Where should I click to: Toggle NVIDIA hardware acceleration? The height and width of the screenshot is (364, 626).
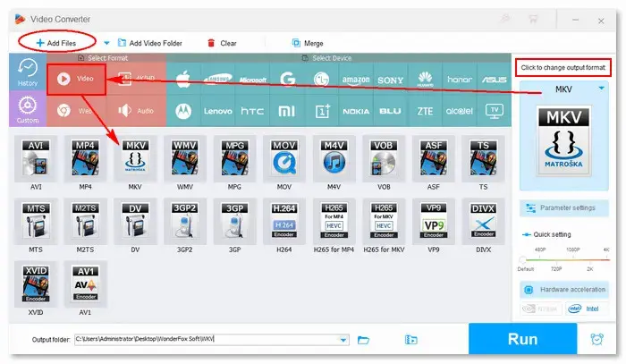541,309
